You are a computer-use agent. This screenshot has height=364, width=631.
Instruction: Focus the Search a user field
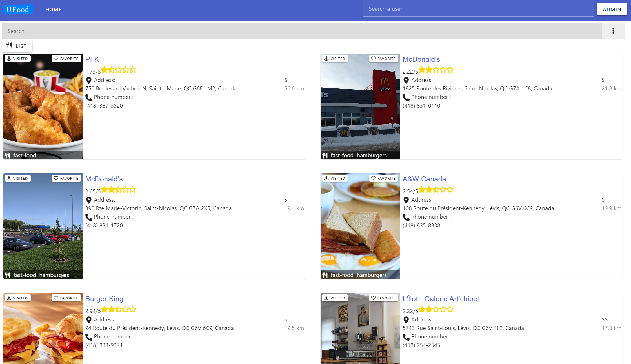478,9
